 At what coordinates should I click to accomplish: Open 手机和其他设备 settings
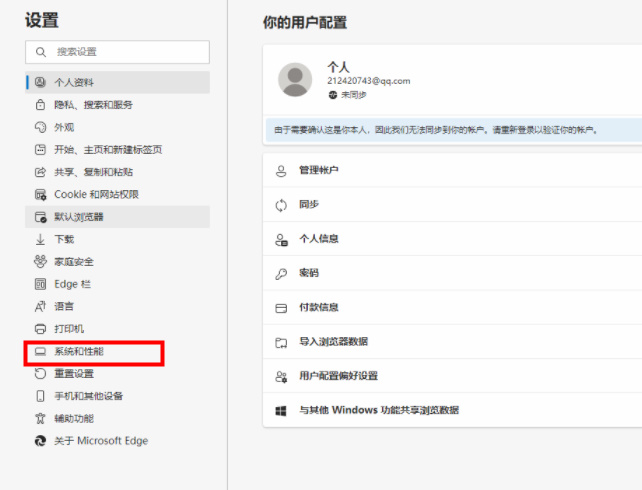tap(118, 396)
